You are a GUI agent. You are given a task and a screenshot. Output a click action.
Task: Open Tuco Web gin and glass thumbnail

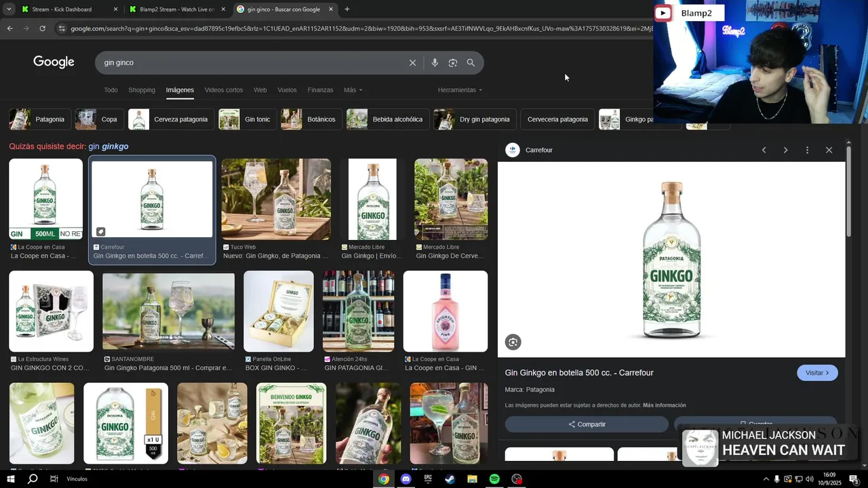coord(276,199)
